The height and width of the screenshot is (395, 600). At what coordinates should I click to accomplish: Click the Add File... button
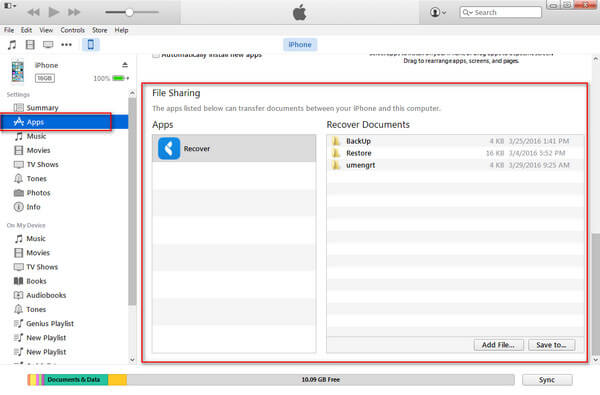(498, 345)
